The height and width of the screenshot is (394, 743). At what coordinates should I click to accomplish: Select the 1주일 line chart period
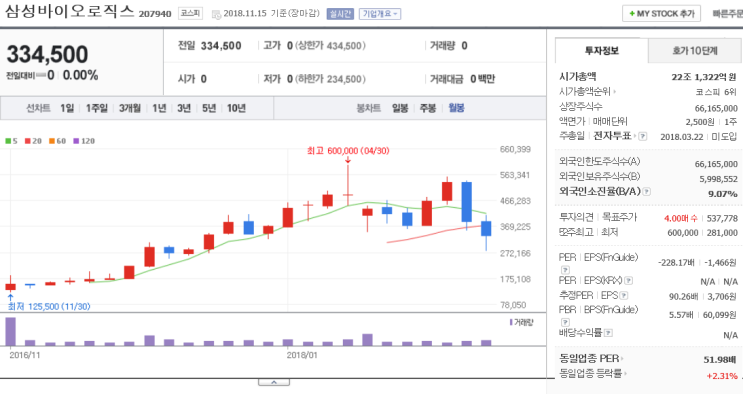(x=96, y=108)
